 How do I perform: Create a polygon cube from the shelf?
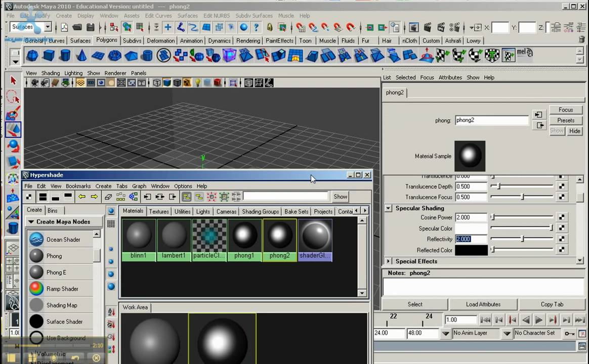(x=49, y=56)
